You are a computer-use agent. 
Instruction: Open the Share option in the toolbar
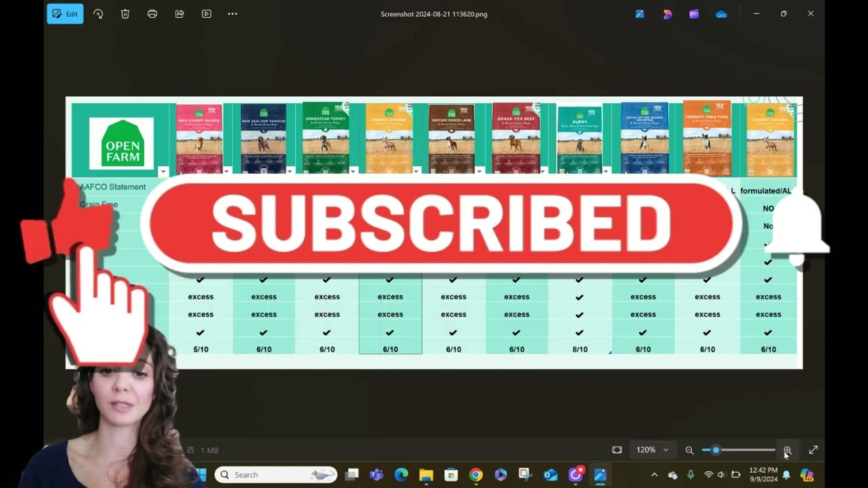click(179, 14)
